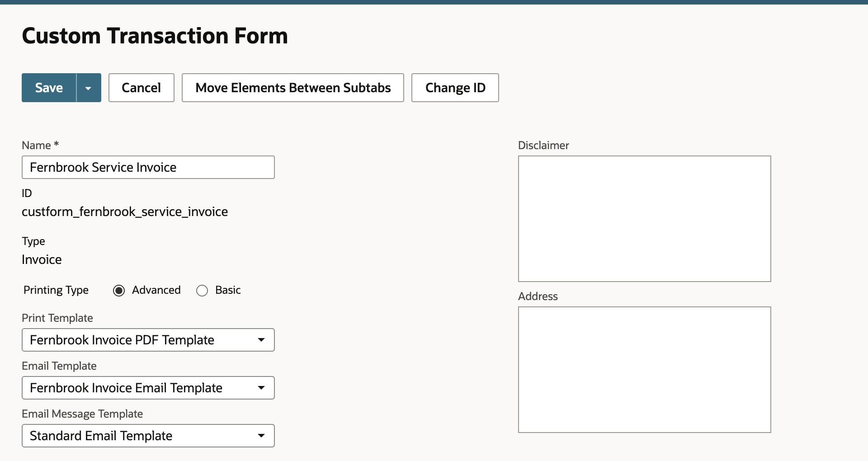This screenshot has height=461, width=868.
Task: Click the Cancel button
Action: point(142,88)
